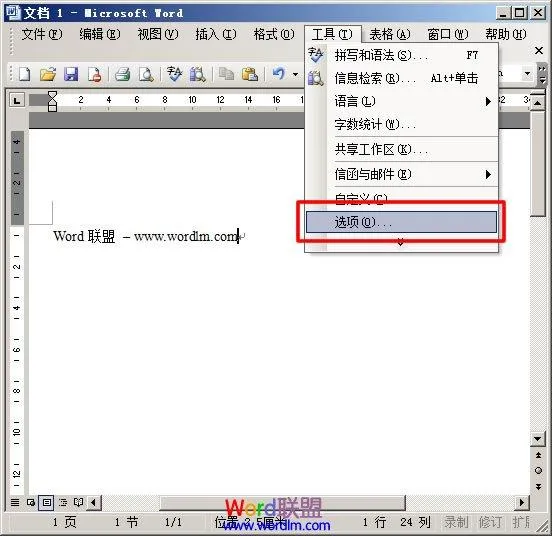Toggle the 修订 indicator in status bar
This screenshot has width=552, height=536.
click(x=490, y=522)
